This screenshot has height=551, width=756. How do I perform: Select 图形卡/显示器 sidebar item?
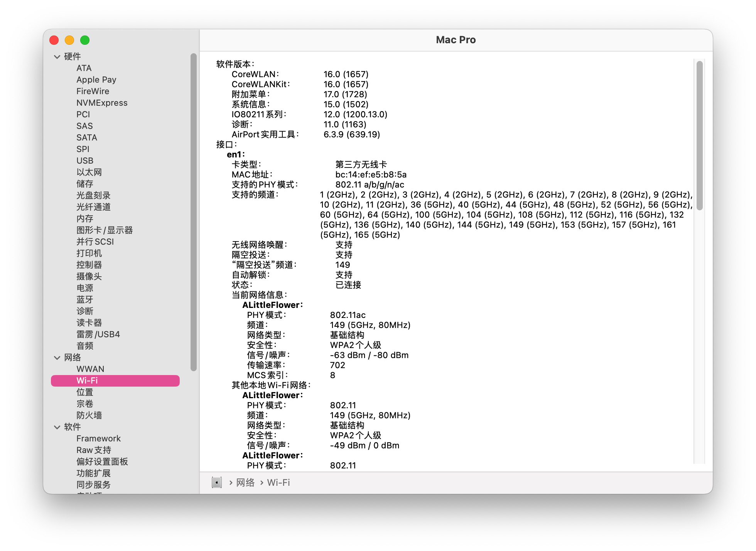[x=104, y=230]
